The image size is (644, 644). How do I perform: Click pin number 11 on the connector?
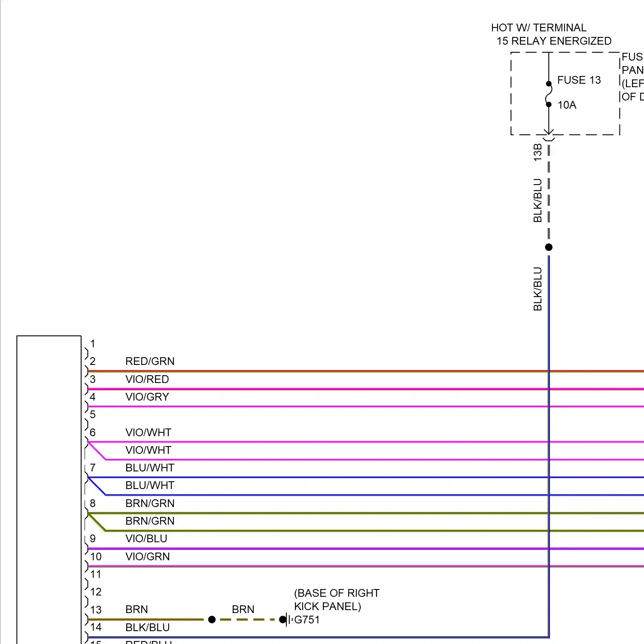(x=96, y=574)
